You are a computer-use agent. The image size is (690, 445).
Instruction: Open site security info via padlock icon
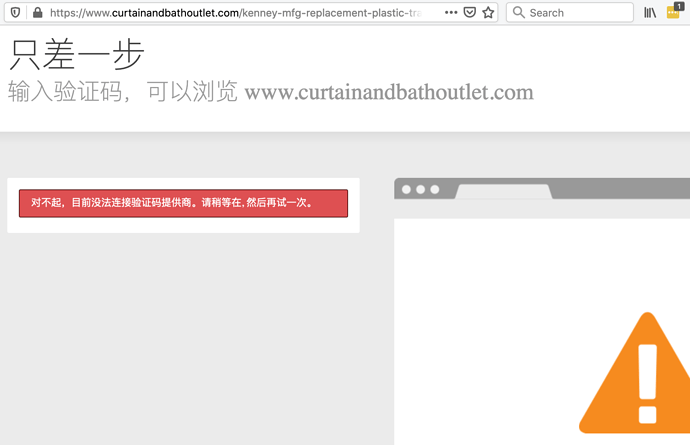(x=38, y=12)
